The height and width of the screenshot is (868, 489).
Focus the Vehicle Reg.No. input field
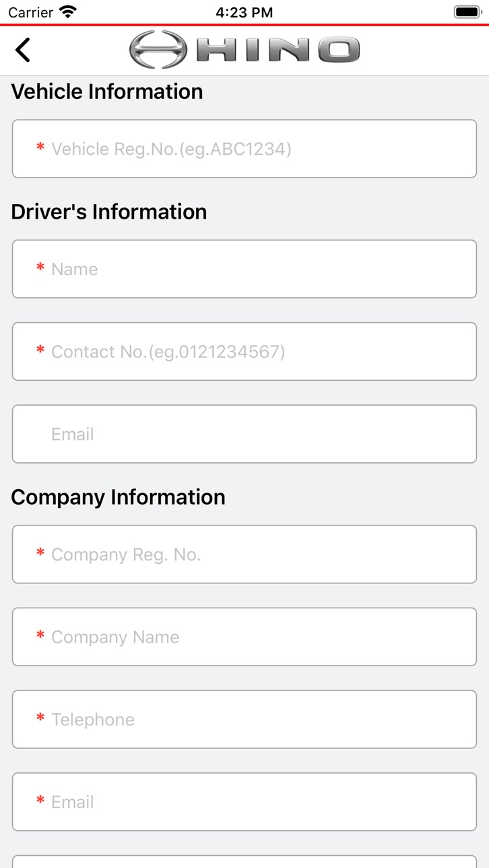(244, 149)
